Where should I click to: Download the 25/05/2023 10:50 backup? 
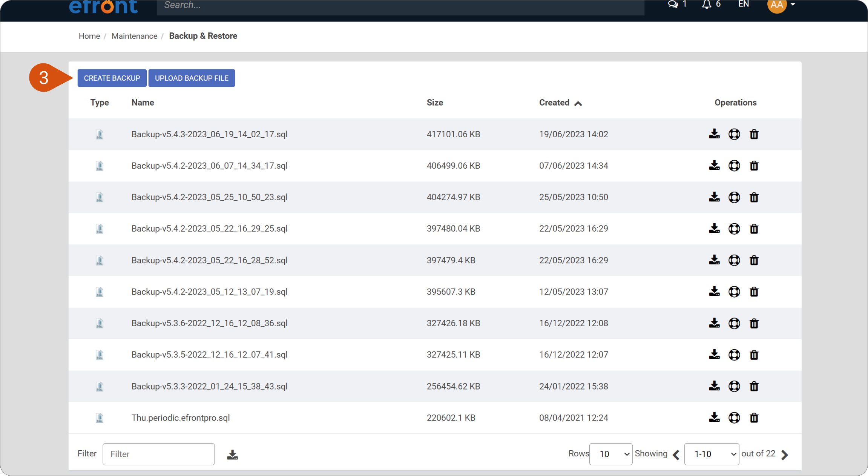point(714,197)
